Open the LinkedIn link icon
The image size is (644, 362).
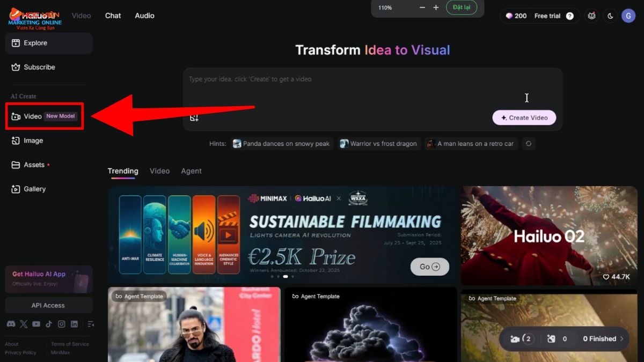point(74,324)
